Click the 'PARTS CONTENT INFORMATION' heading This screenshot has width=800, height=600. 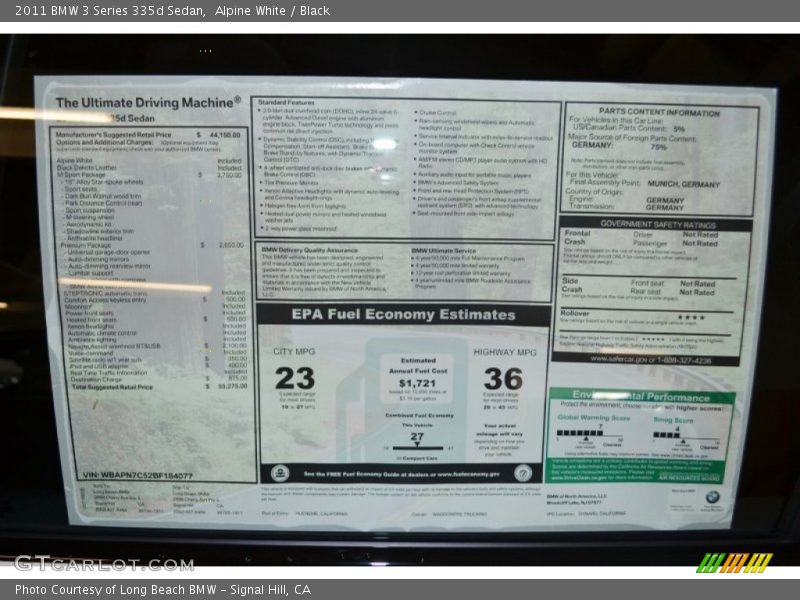(659, 112)
